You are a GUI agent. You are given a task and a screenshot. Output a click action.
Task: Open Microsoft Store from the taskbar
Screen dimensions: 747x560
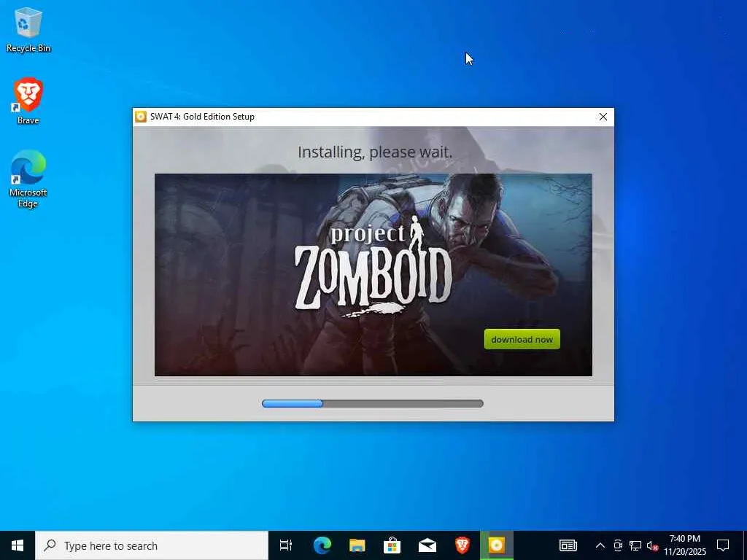pyautogui.click(x=392, y=545)
